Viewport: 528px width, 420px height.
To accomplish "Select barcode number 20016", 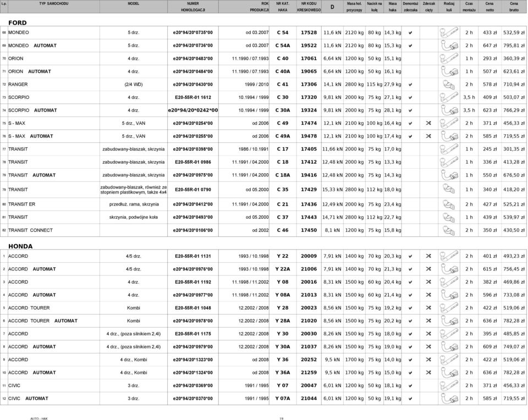I will [309, 282].
